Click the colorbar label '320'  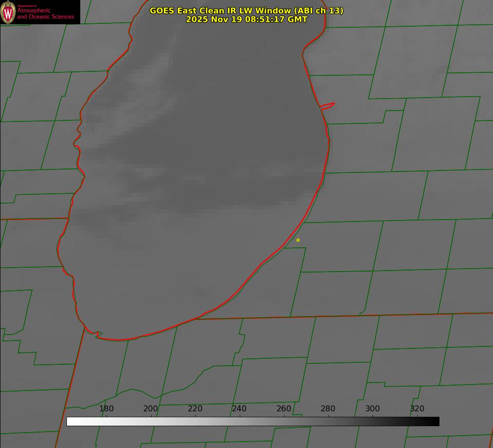(417, 408)
